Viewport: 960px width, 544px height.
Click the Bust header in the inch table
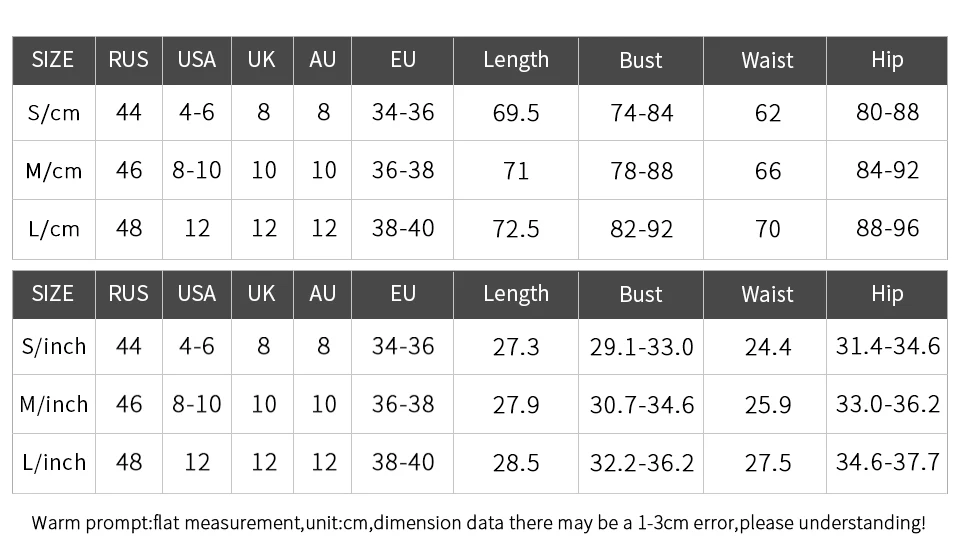(640, 294)
